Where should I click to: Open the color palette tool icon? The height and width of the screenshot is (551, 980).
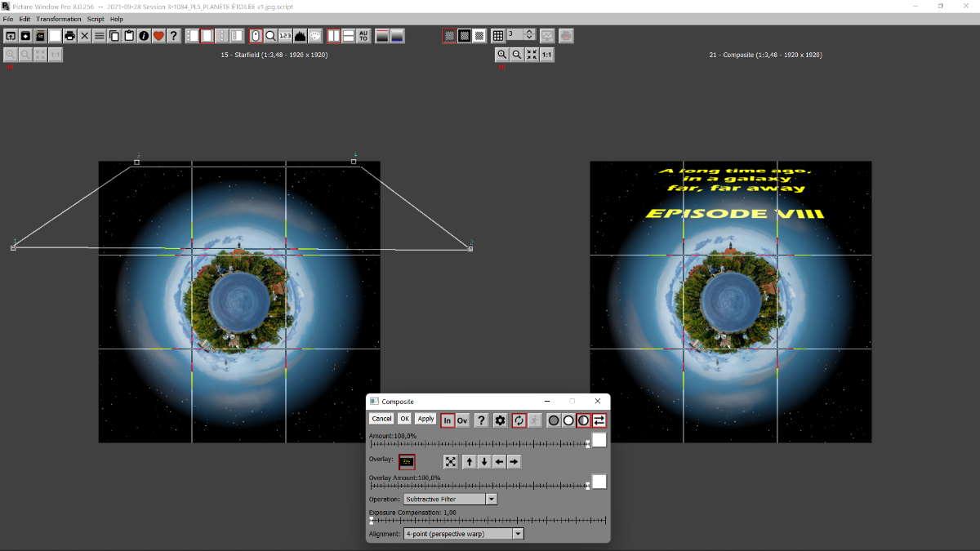(315, 36)
